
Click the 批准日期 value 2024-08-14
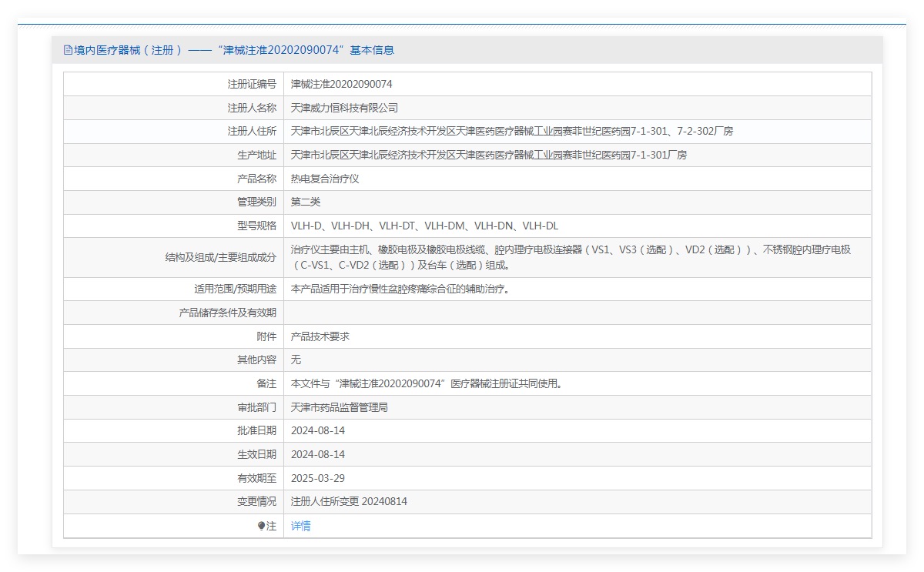tap(317, 430)
